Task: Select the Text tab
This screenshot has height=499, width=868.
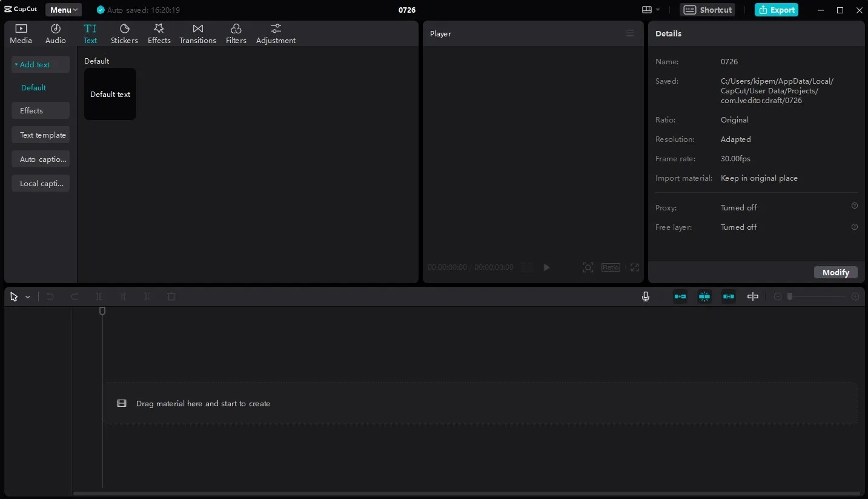Action: (x=90, y=34)
